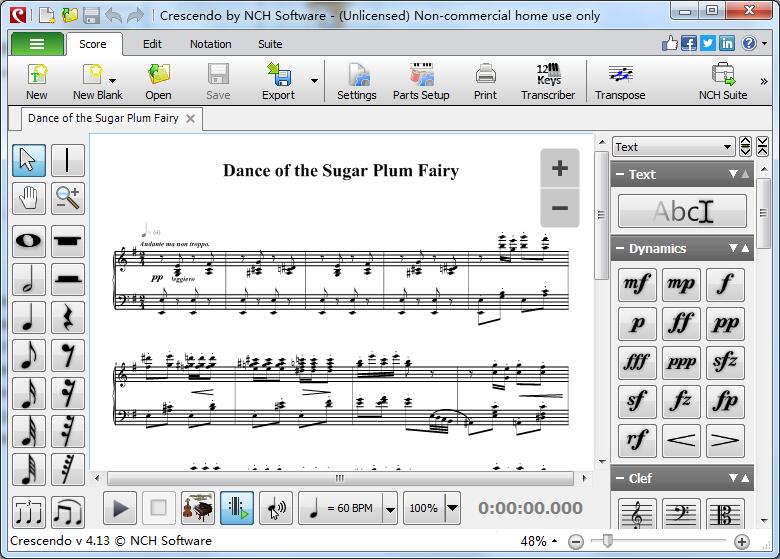Image resolution: width=780 pixels, height=559 pixels.
Task: Close Dance of the Sugar Plum Fairy tab
Action: pos(191,118)
